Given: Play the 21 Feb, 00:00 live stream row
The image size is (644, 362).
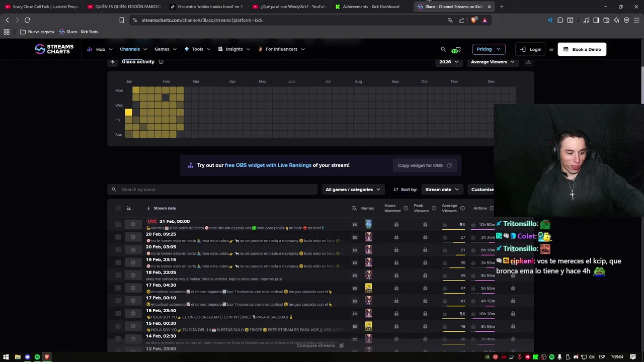Looking at the screenshot, I should 133,225.
